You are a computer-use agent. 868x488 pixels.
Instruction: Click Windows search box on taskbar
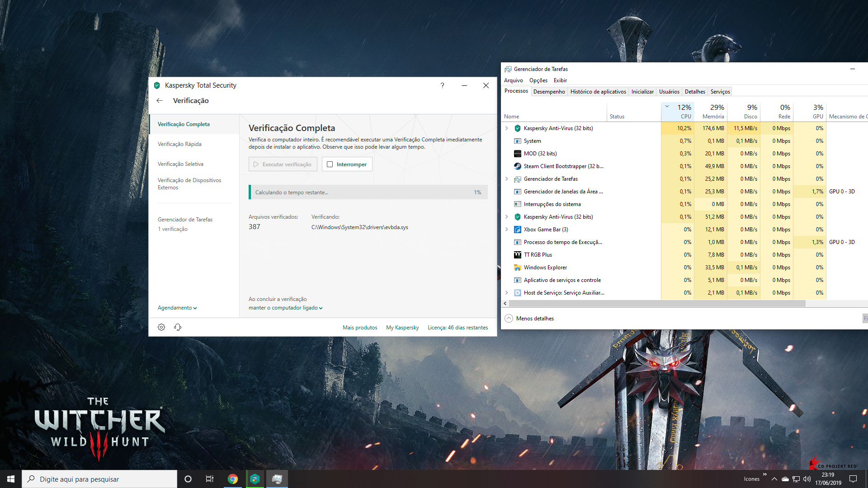click(99, 479)
